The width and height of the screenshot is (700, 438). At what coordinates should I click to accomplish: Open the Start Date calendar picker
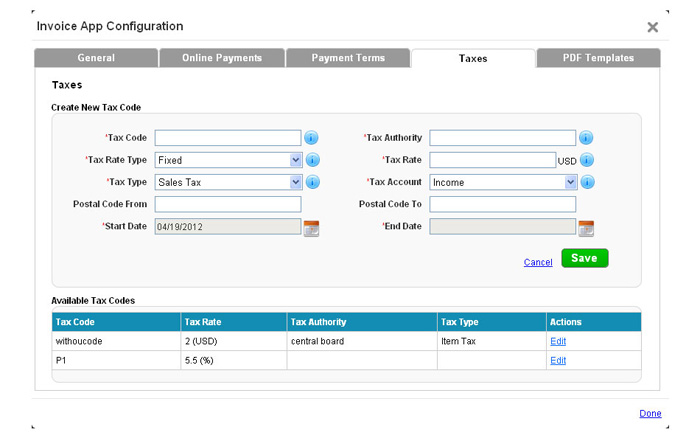(x=311, y=228)
